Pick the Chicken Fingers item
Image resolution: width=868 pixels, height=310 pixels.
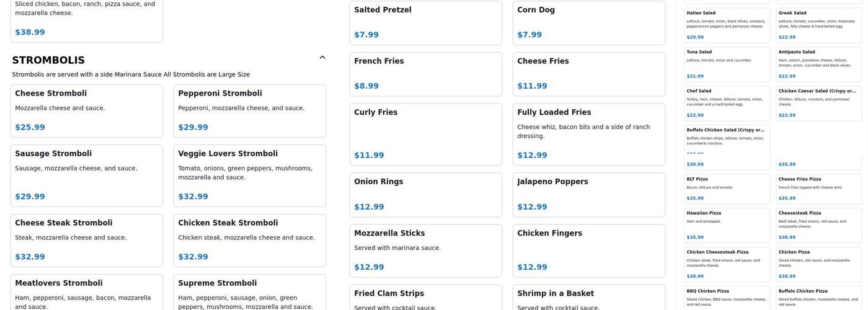(588, 250)
